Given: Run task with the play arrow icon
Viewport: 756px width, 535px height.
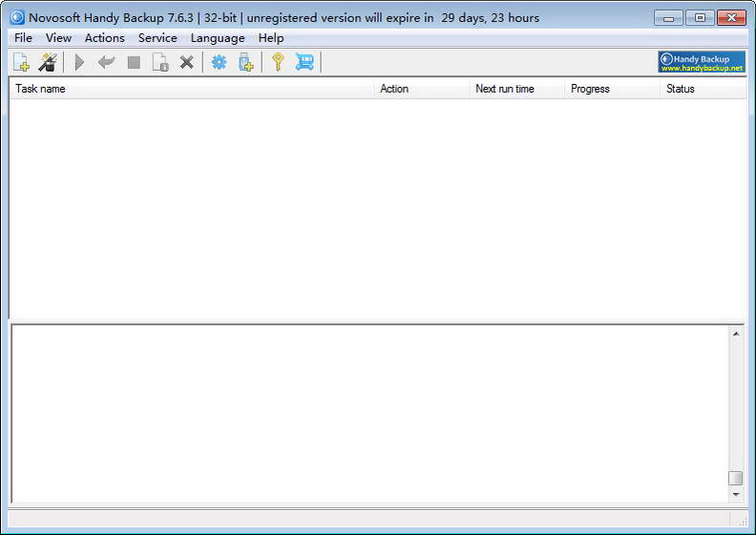Looking at the screenshot, I should tap(79, 62).
